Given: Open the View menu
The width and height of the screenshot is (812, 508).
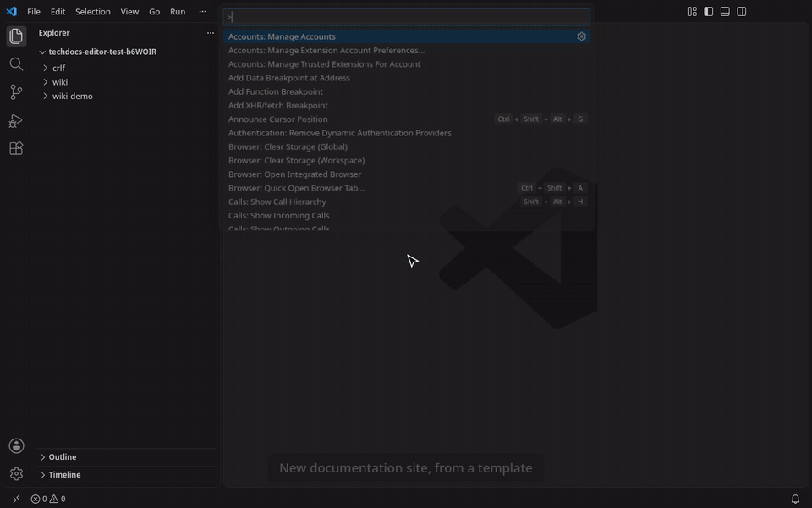Looking at the screenshot, I should (x=129, y=11).
